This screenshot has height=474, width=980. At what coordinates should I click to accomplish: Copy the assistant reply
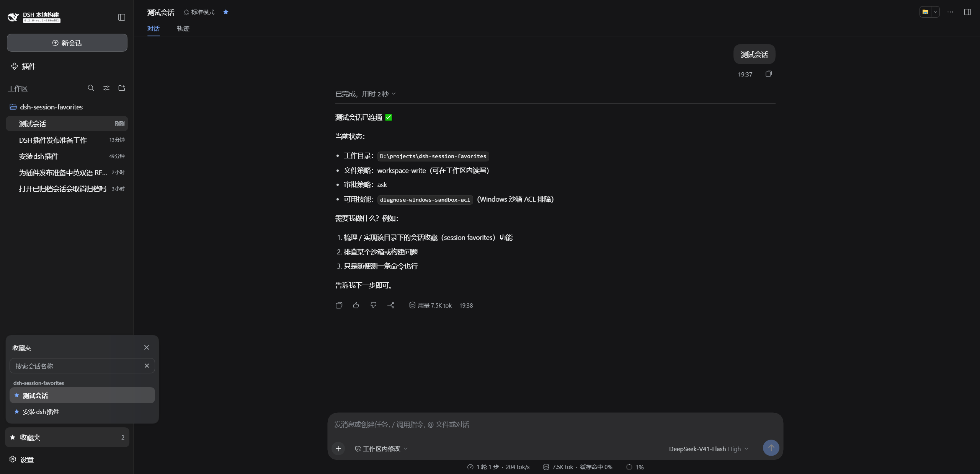pos(339,305)
